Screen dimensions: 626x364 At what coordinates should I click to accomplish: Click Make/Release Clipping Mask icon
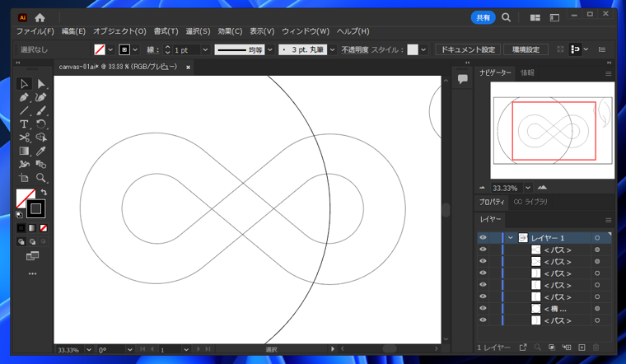pos(552,348)
